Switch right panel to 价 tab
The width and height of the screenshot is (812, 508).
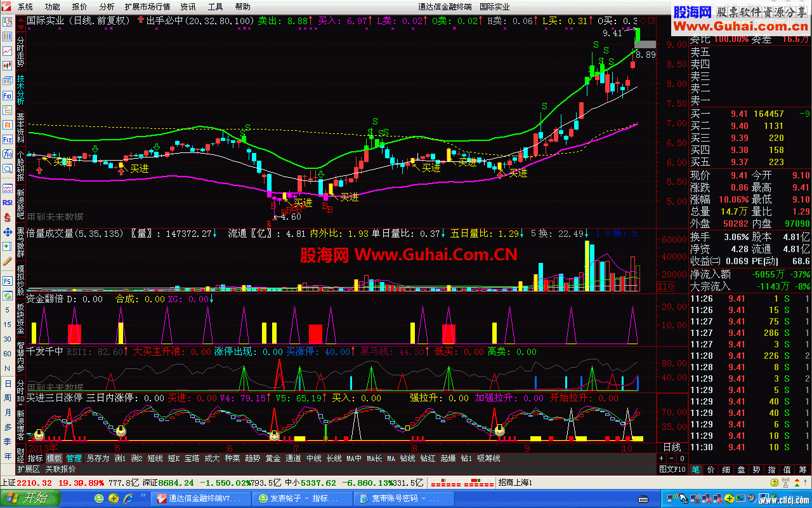coord(710,469)
